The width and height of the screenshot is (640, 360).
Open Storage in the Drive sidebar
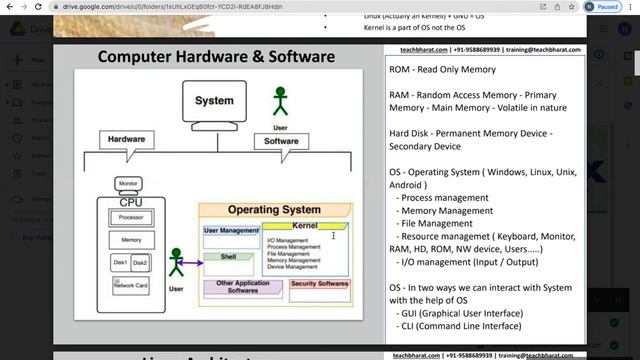pyautogui.click(x=33, y=199)
